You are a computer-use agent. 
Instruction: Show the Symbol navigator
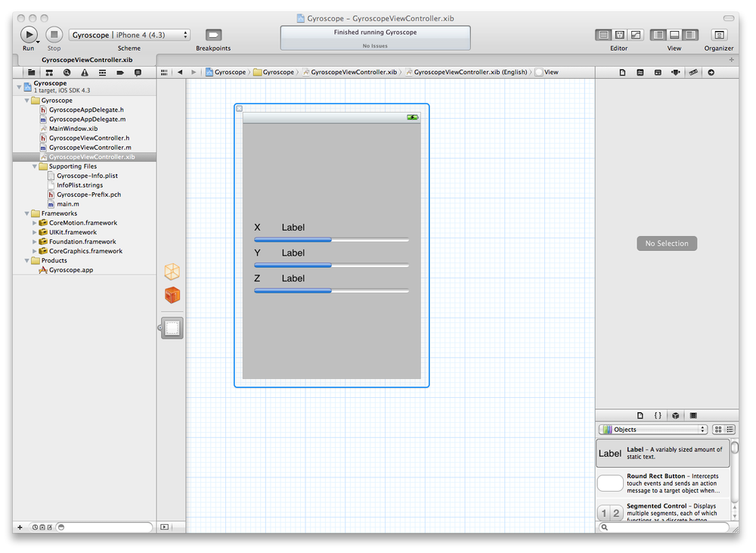49,73
